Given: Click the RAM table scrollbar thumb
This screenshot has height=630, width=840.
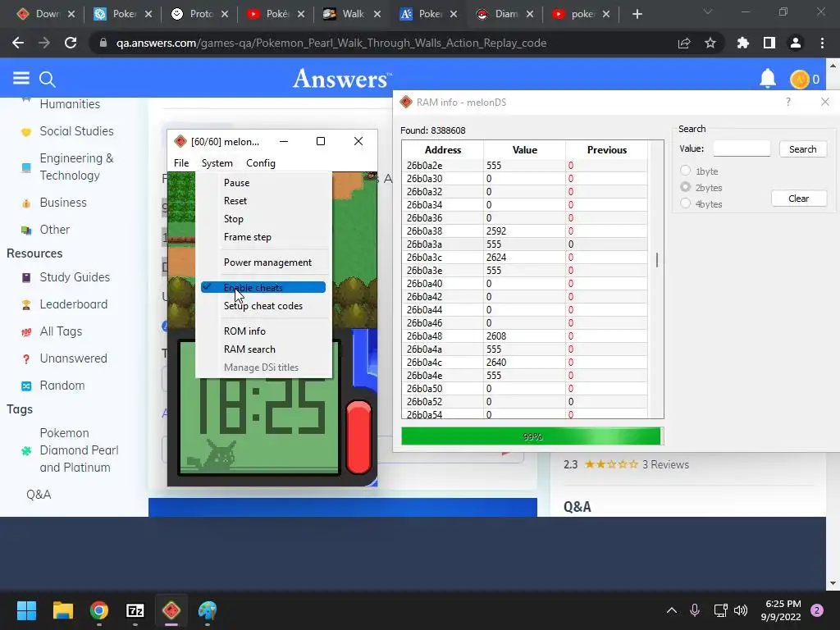Looking at the screenshot, I should coord(657,260).
